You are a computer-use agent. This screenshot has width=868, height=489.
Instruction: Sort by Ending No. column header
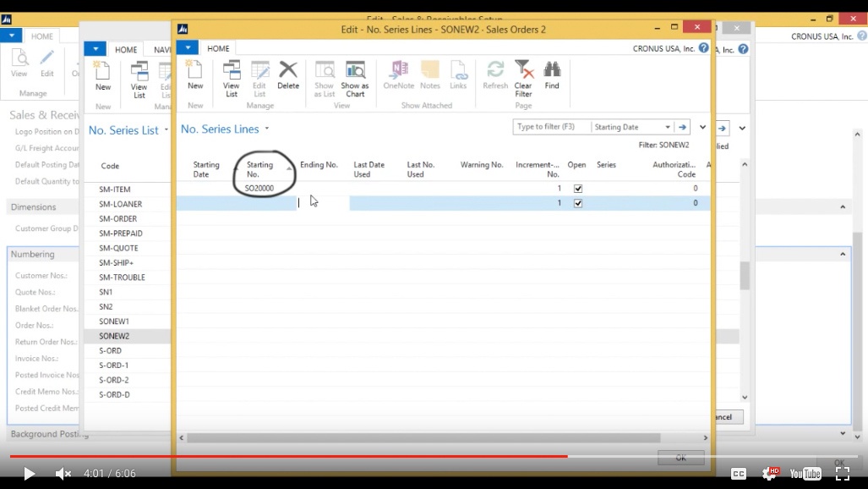click(319, 165)
